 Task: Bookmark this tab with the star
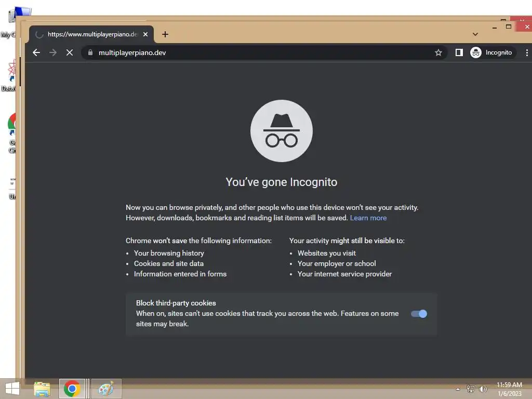(438, 52)
